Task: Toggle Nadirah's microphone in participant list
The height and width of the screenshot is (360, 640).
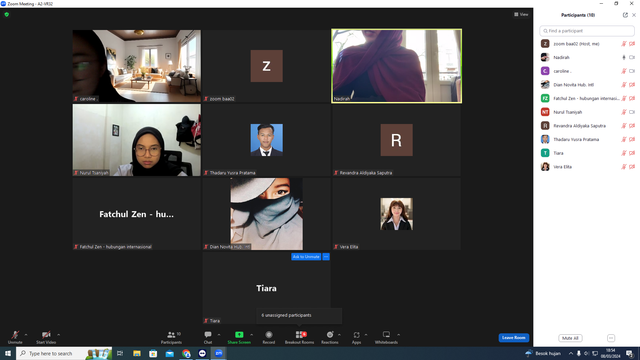Action: 624,58
